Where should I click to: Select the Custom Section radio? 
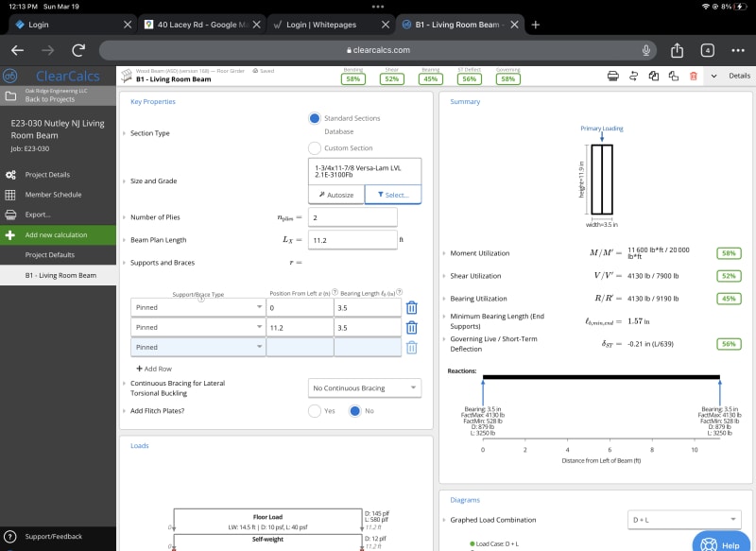(315, 147)
